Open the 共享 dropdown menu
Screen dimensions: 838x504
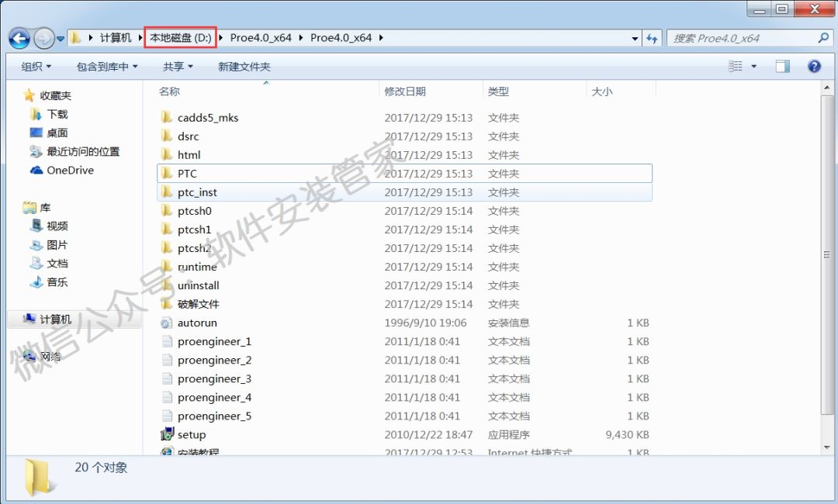pyautogui.click(x=178, y=67)
